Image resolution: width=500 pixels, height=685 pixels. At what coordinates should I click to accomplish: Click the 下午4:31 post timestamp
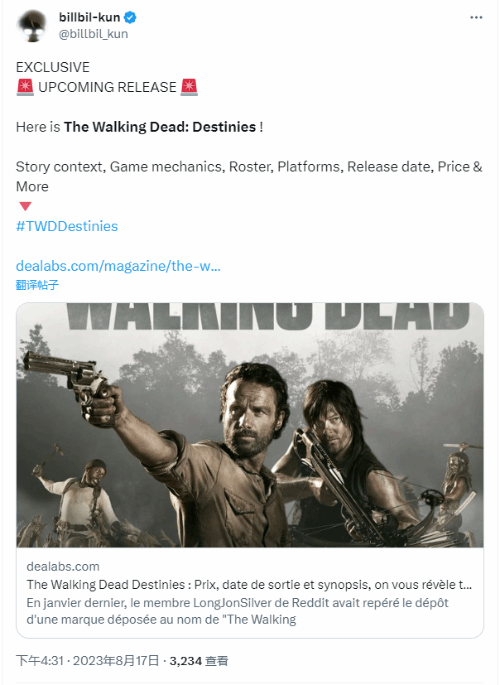point(40,661)
